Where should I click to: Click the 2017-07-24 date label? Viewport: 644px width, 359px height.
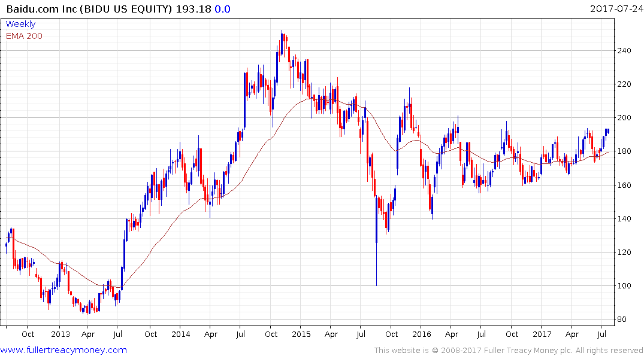point(616,8)
